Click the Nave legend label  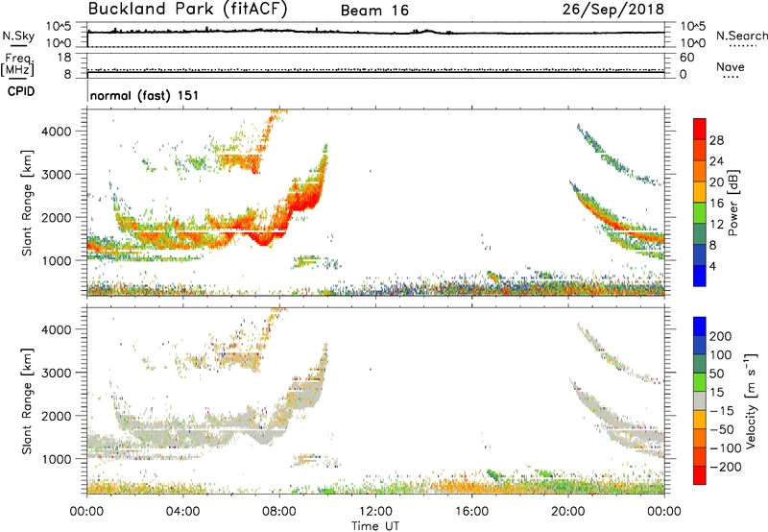(x=731, y=67)
